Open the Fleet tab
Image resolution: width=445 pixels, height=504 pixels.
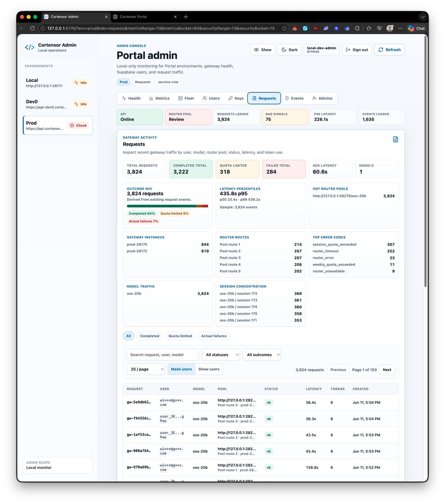186,98
